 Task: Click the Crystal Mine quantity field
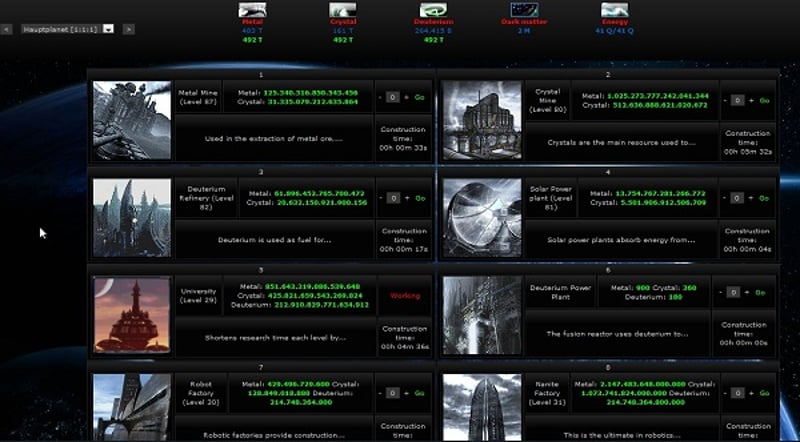pos(737,101)
